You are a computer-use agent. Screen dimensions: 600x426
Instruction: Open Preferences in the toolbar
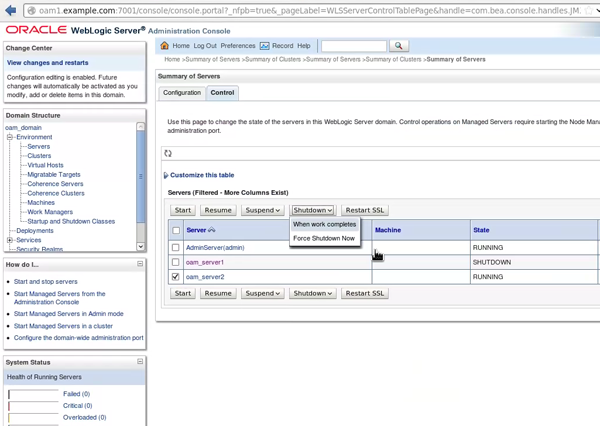(238, 46)
